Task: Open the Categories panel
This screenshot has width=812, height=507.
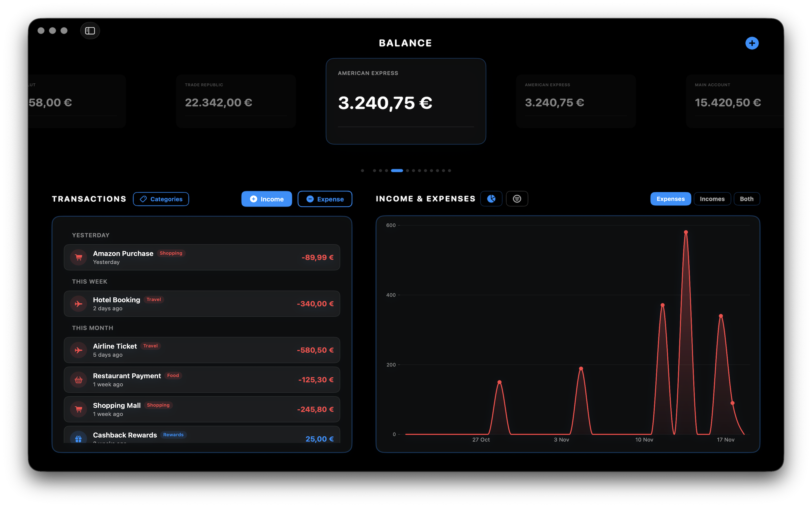Action: point(161,199)
